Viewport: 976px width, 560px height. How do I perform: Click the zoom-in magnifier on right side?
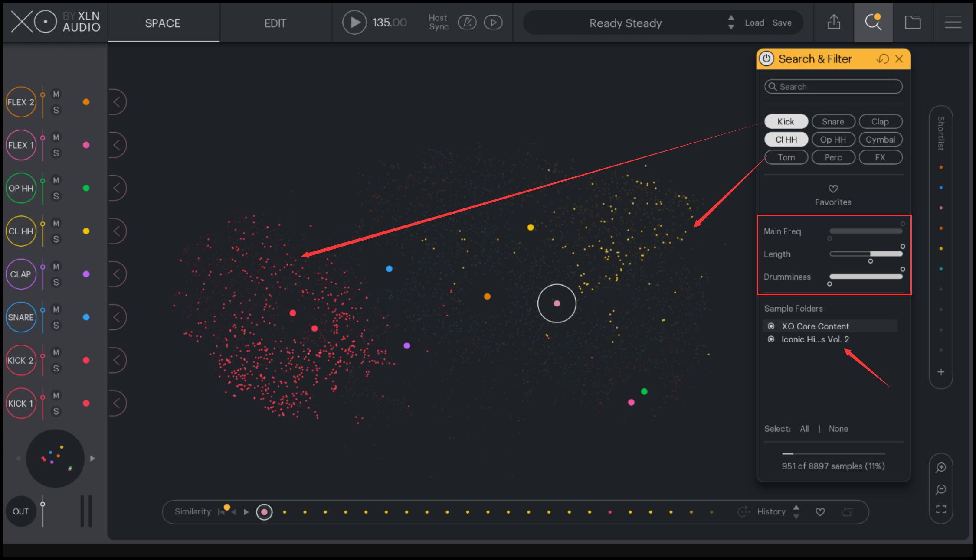tap(940, 467)
